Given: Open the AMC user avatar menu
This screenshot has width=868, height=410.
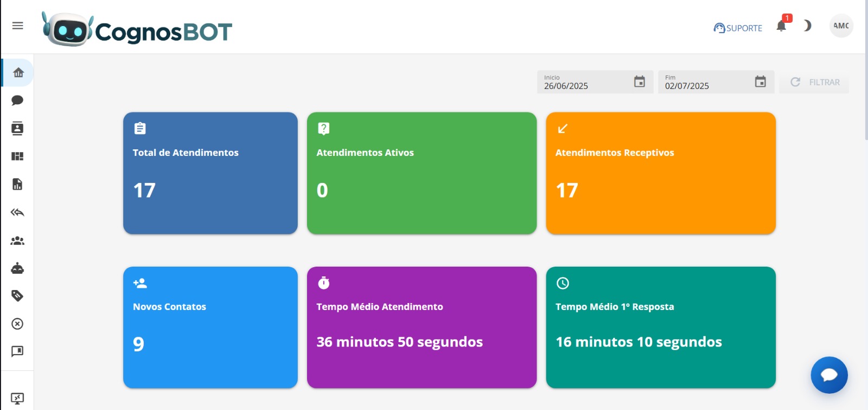Looking at the screenshot, I should pos(841,26).
